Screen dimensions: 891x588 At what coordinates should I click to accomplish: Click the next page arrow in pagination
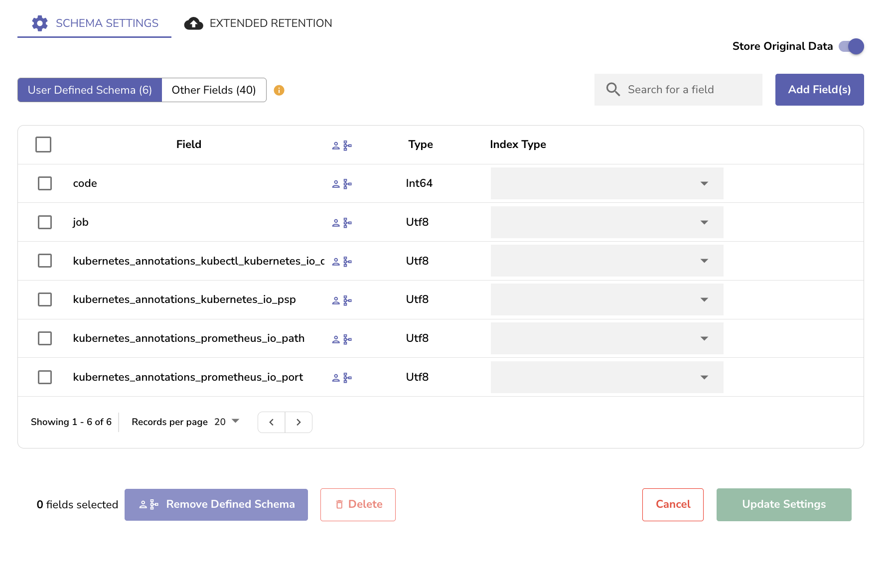click(x=298, y=422)
